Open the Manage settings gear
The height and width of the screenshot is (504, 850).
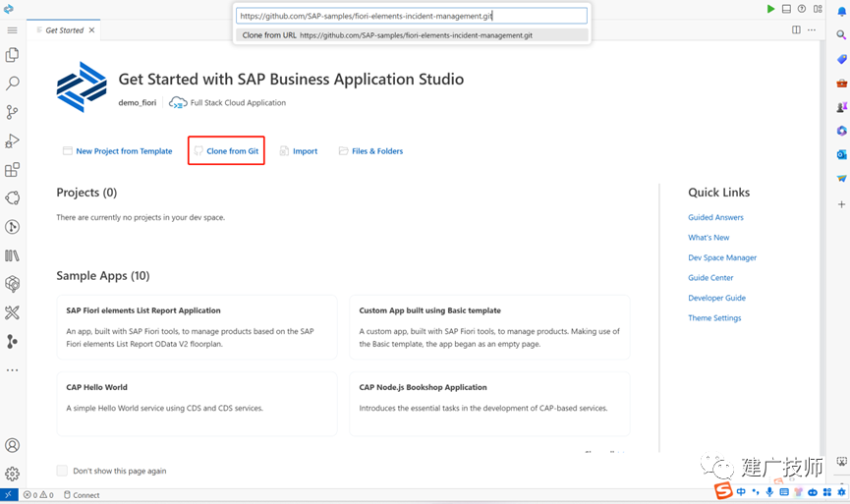click(x=12, y=475)
